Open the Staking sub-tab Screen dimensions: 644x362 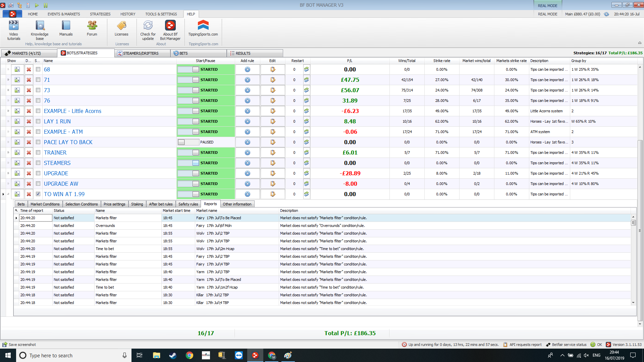point(137,204)
